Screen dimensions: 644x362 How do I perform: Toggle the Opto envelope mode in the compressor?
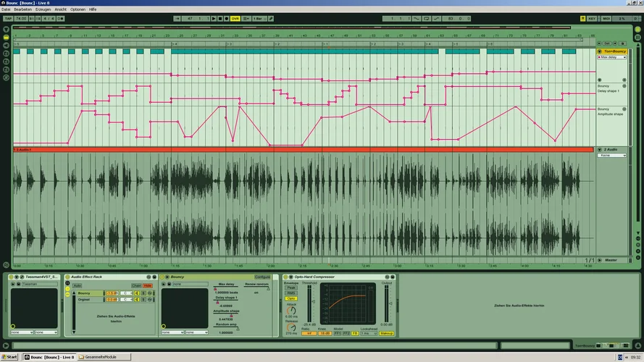pyautogui.click(x=291, y=298)
